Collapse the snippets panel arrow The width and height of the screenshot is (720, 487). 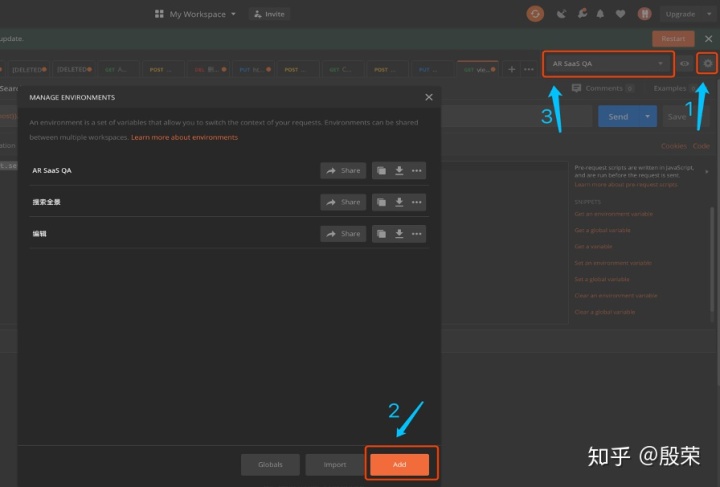[707, 172]
